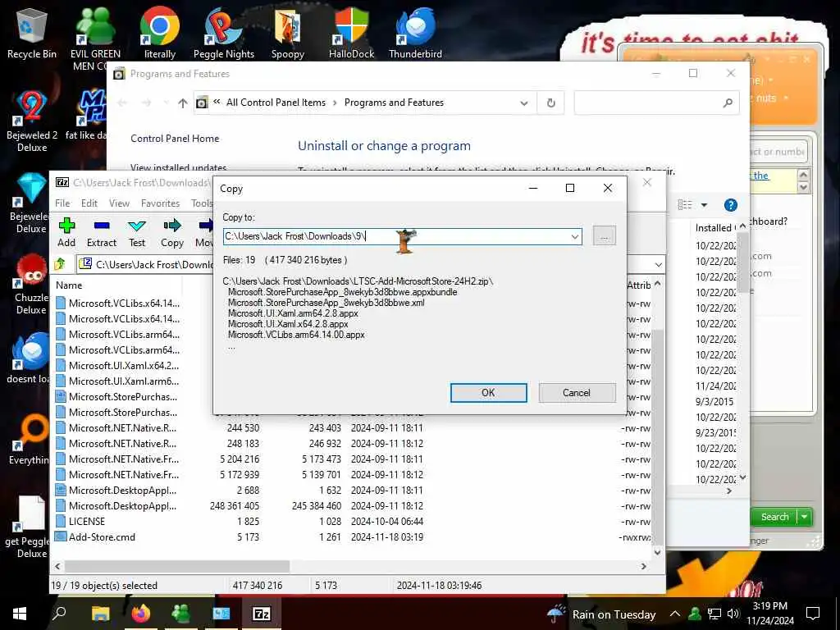
Task: Open the Chrome shortcut labeled literally
Action: click(x=160, y=34)
